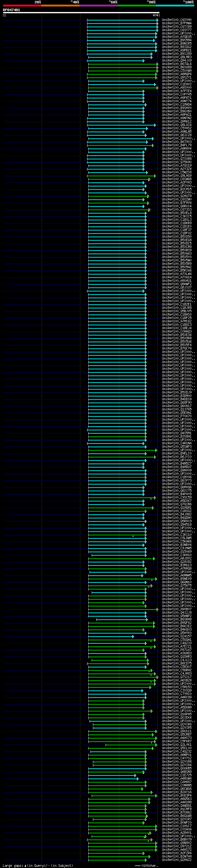Click the red 20% identity legend segment
The image size is (197, 868).
22,6
